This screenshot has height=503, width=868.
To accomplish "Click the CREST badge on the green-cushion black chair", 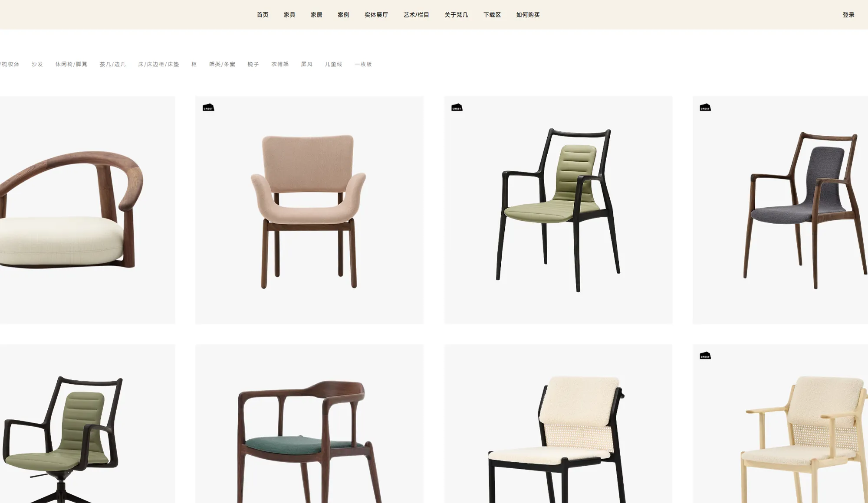I will click(457, 107).
